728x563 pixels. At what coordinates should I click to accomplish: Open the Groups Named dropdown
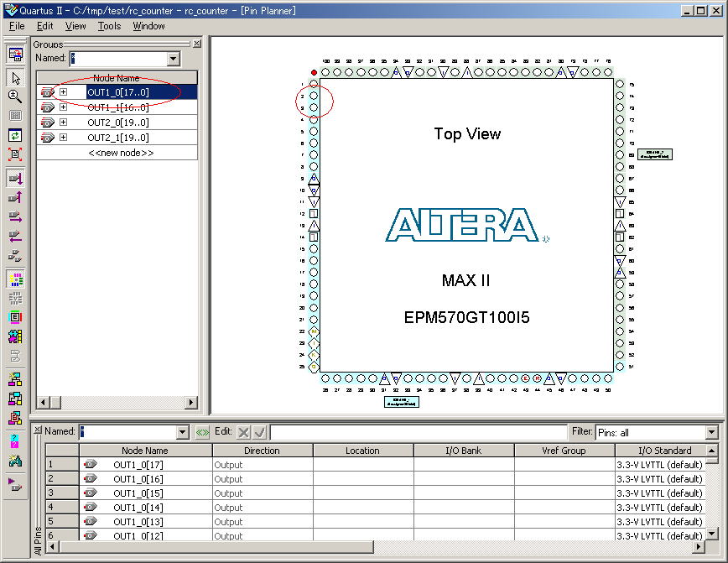coord(173,59)
